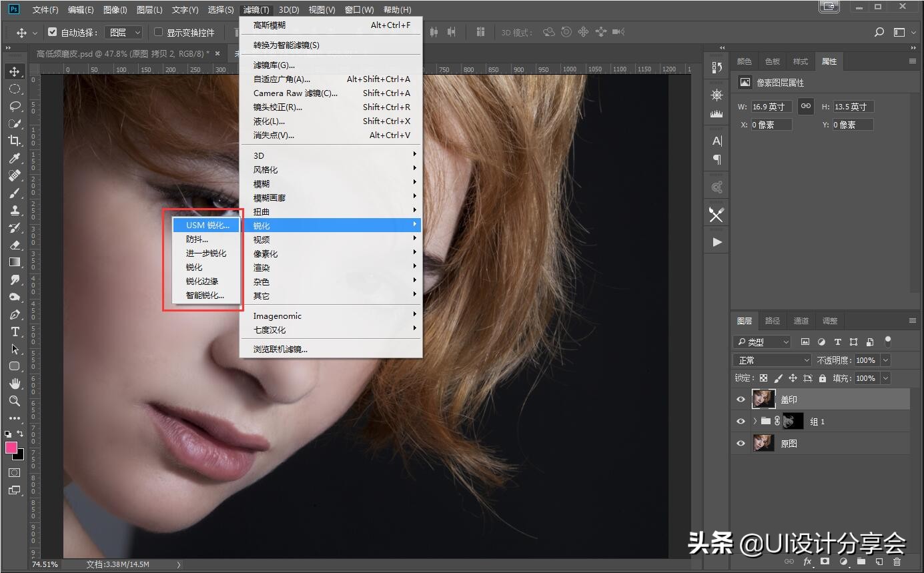The image size is (924, 573).
Task: Enable 显示变换控件 checkbox
Action: tap(158, 32)
